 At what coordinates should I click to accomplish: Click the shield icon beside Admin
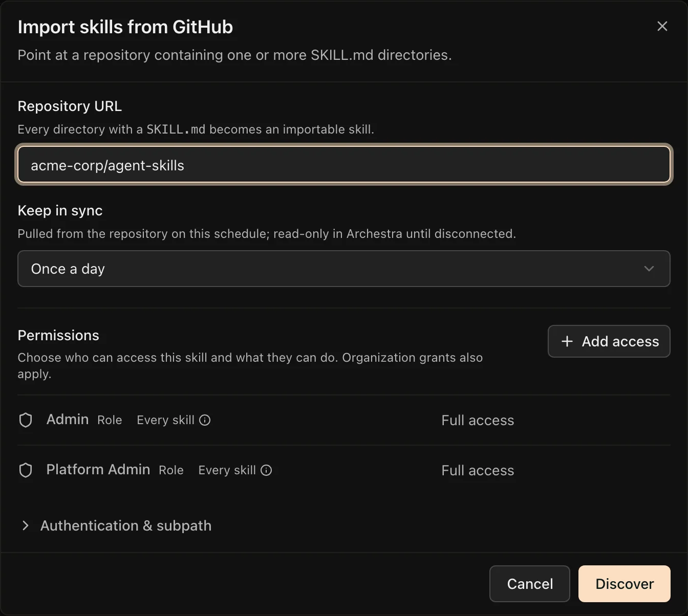coord(26,420)
